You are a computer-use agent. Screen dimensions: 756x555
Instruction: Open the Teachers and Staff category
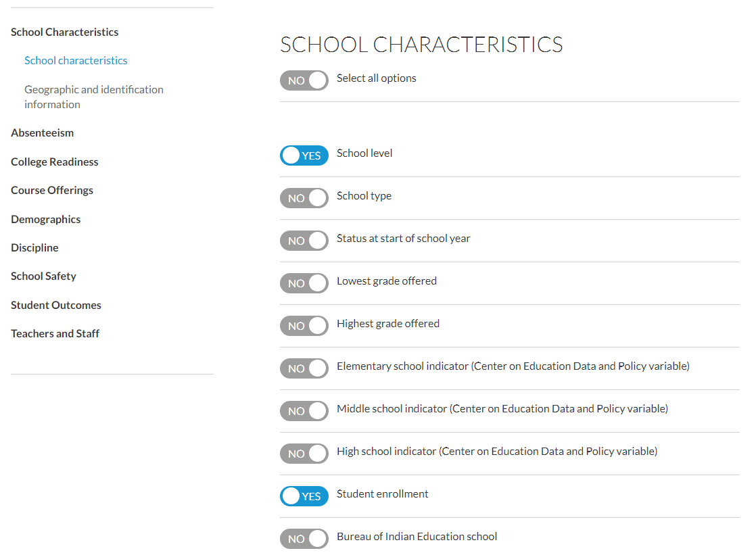tap(55, 334)
